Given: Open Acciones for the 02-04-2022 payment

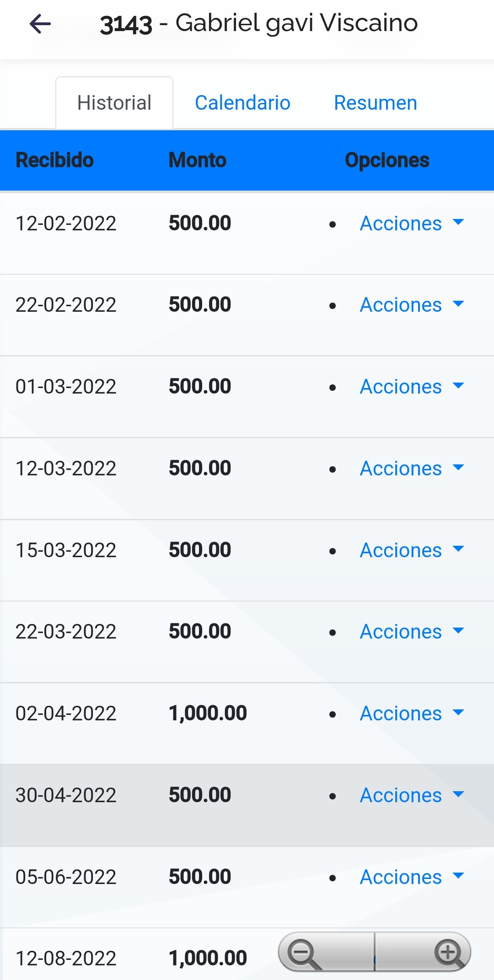Looking at the screenshot, I should [411, 714].
